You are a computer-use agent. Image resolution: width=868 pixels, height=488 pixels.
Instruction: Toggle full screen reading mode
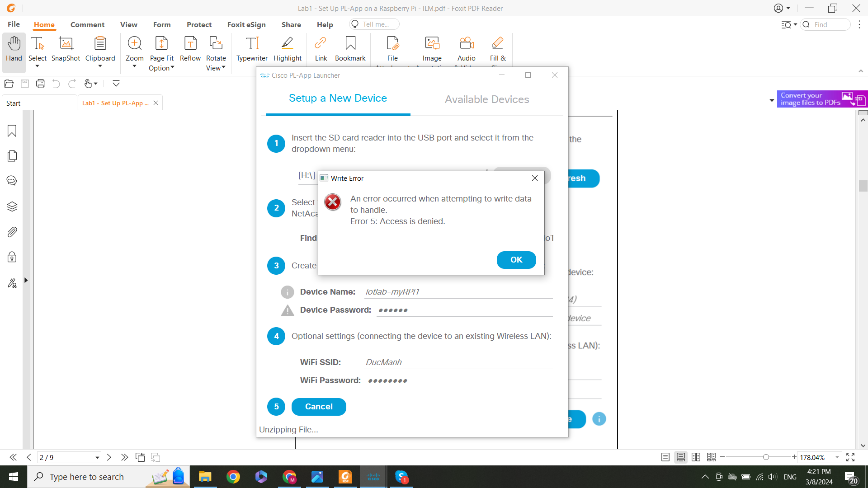850,457
